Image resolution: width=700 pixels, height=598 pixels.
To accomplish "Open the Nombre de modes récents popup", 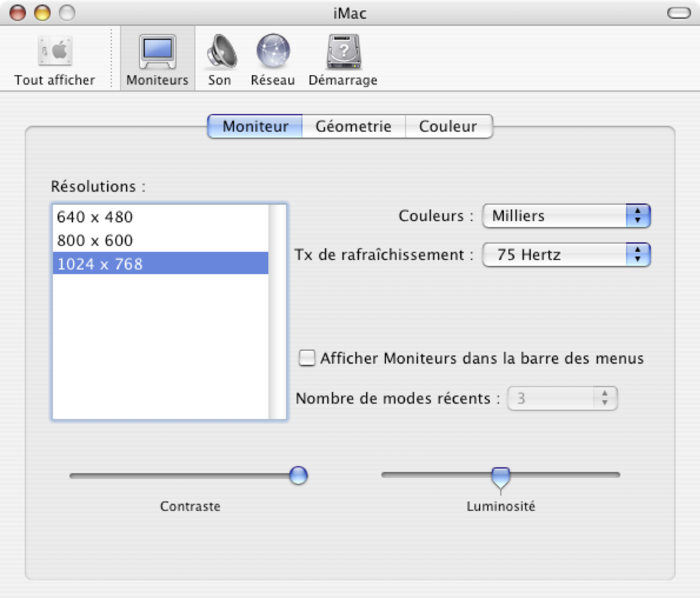I will pyautogui.click(x=562, y=398).
